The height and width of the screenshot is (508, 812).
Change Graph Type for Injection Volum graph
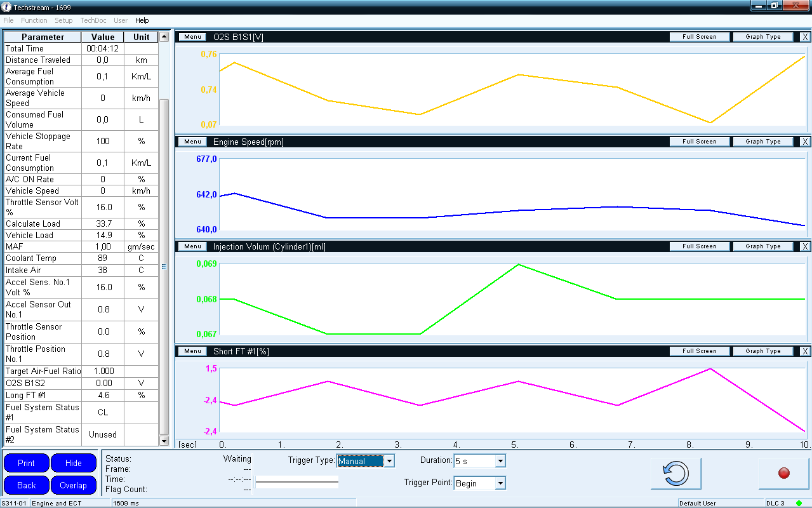click(763, 246)
